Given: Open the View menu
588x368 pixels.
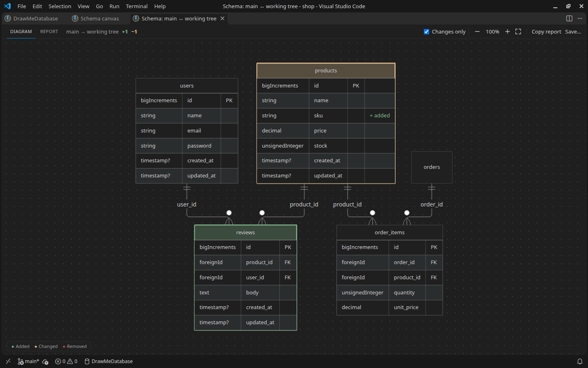Looking at the screenshot, I should tap(83, 6).
